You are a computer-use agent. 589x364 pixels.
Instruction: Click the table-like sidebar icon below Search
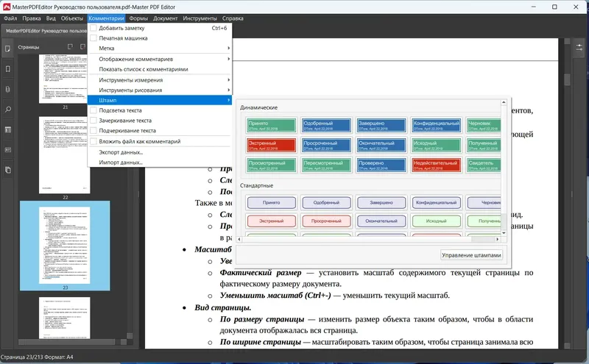pyautogui.click(x=7, y=130)
